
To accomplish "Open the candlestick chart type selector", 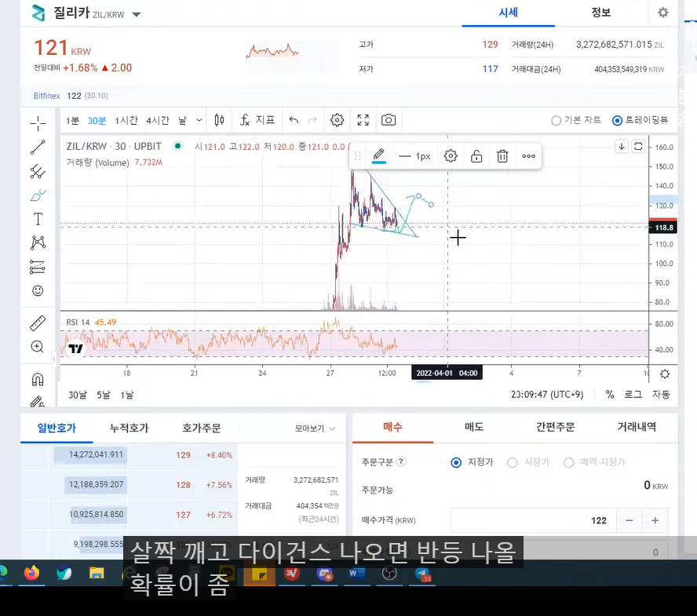I will (x=219, y=120).
